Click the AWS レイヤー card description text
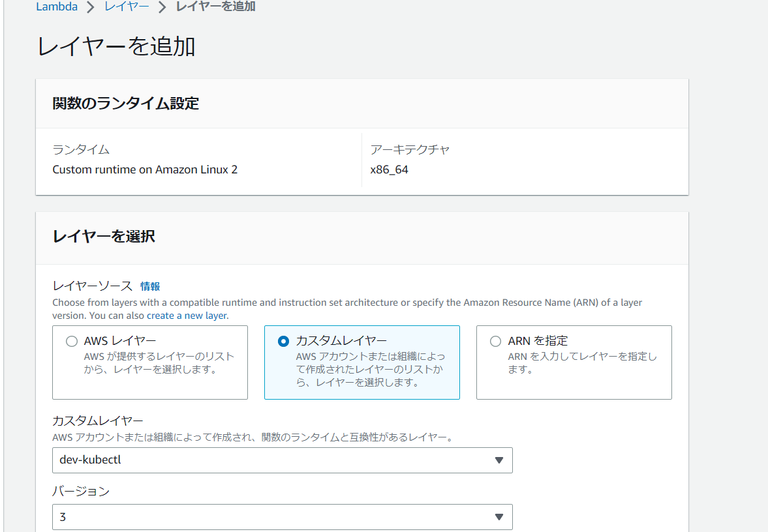The image size is (768, 532). (159, 363)
